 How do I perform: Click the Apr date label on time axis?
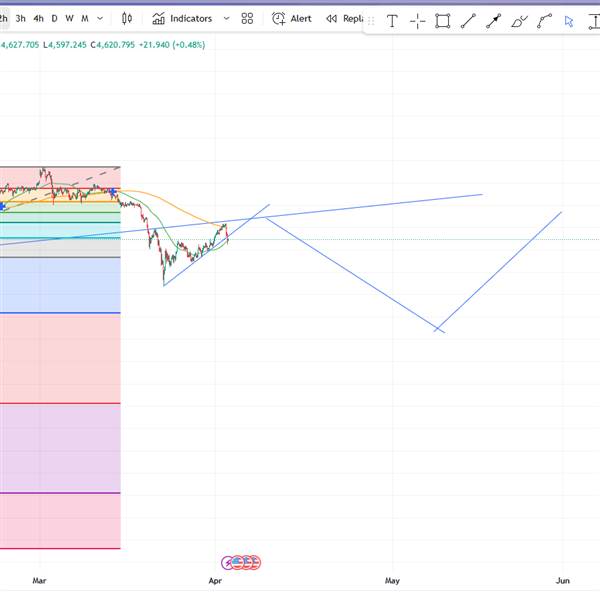(x=215, y=580)
